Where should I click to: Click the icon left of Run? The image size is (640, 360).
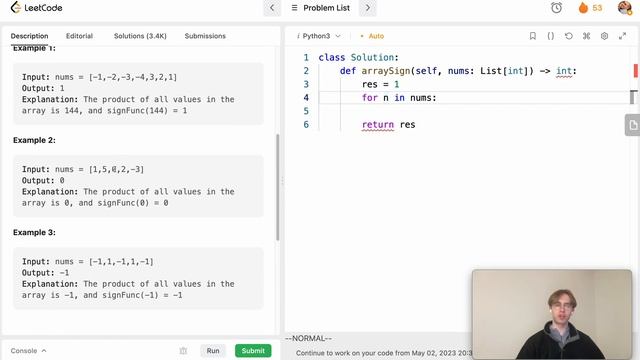183,351
